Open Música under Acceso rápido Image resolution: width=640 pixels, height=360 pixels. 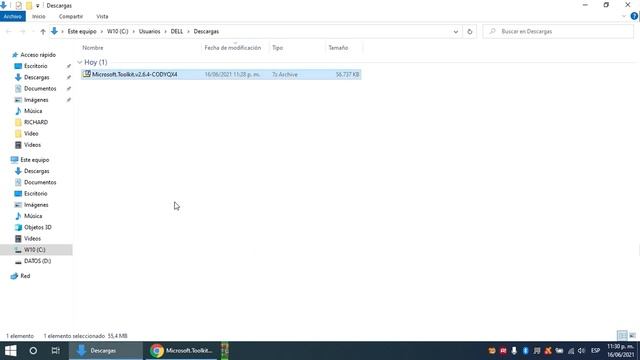33,111
